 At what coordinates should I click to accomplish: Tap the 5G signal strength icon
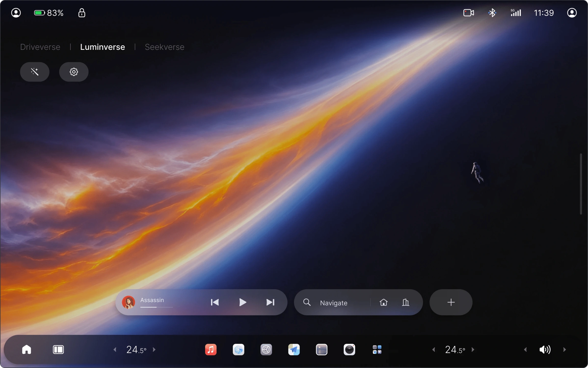tap(516, 13)
